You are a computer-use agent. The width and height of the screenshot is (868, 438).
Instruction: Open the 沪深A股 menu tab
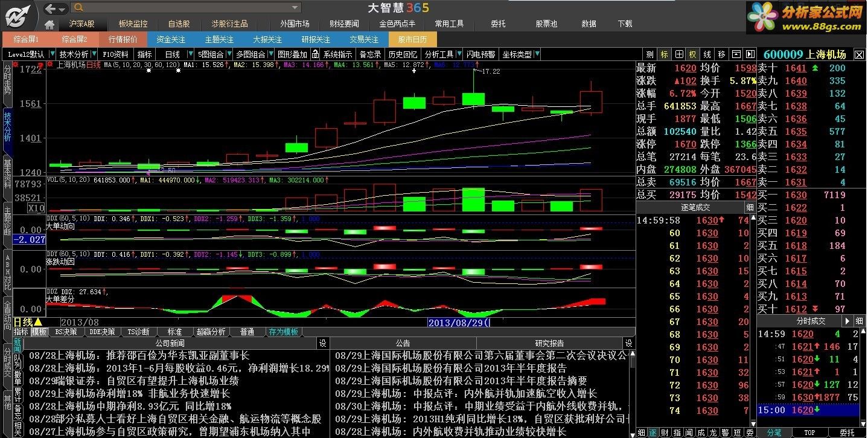[81, 24]
